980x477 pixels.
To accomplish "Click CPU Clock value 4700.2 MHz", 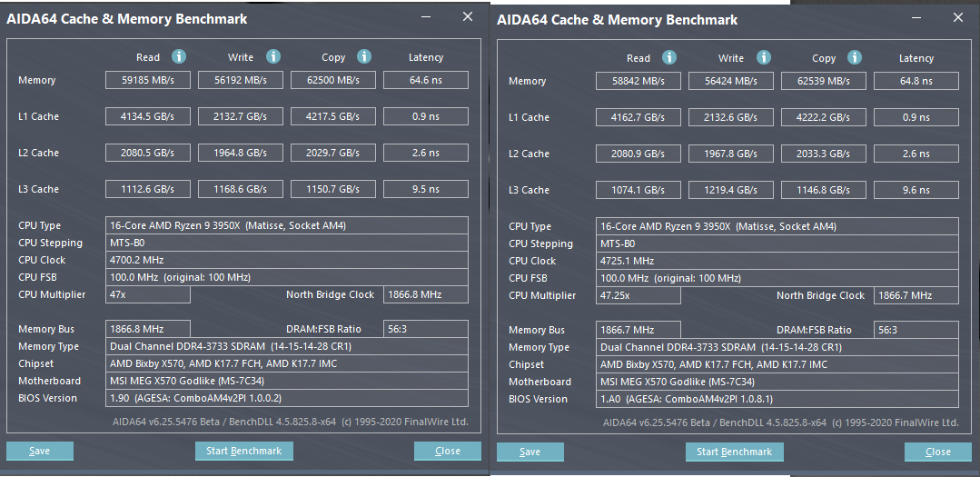I will tap(287, 260).
